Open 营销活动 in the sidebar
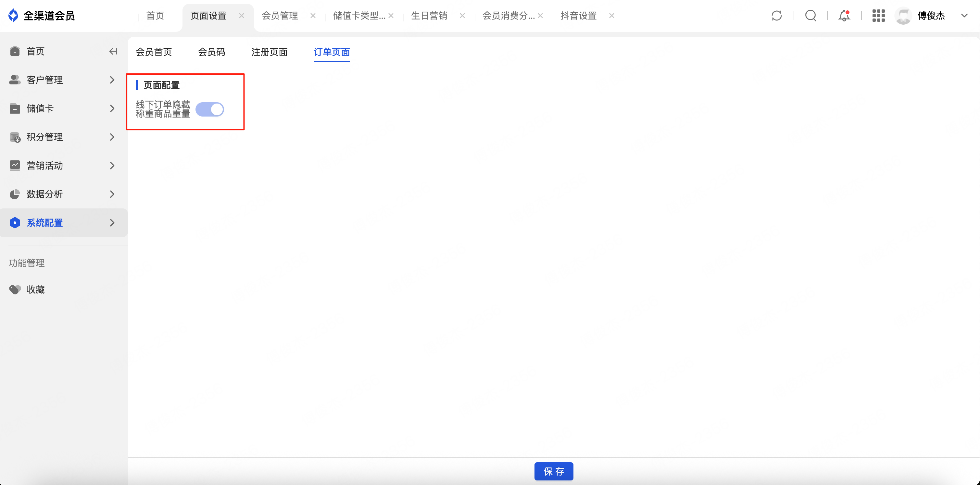This screenshot has width=980, height=485. (64, 166)
